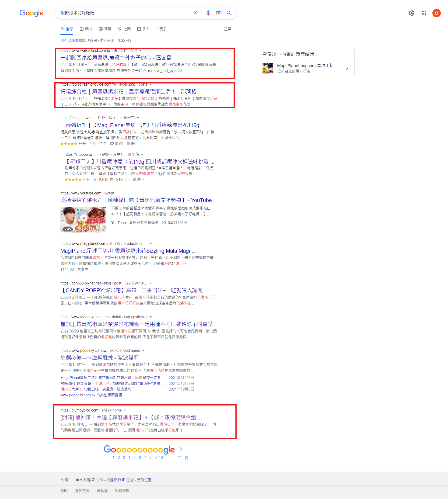This screenshot has width=448, height=499.
Task: Open plumpyblog result dropdown arrow
Action: [125, 410]
